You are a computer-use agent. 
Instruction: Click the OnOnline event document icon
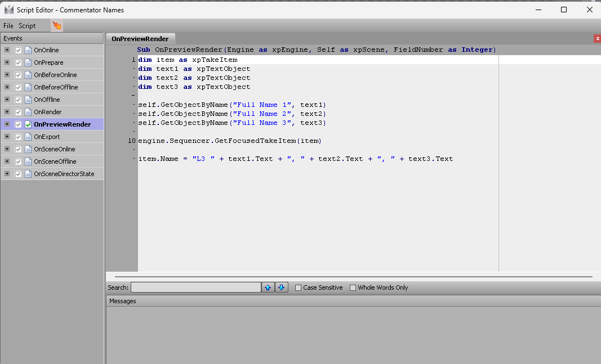(28, 50)
